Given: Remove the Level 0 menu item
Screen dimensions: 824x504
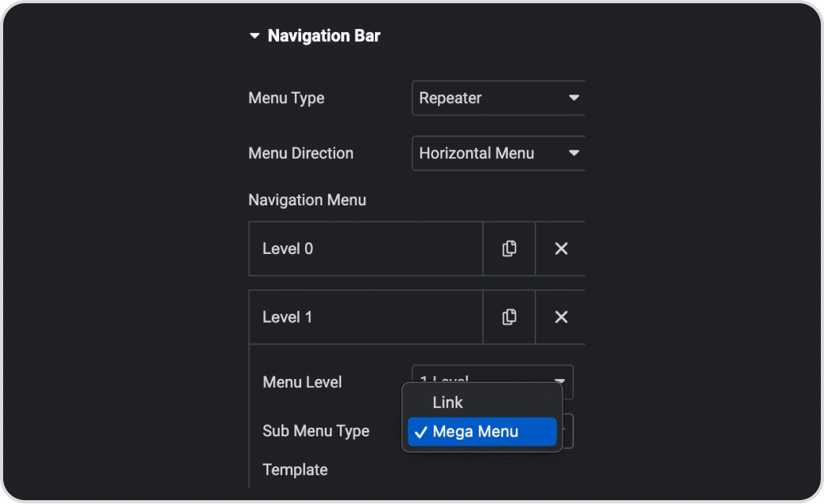Looking at the screenshot, I should pyautogui.click(x=561, y=248).
